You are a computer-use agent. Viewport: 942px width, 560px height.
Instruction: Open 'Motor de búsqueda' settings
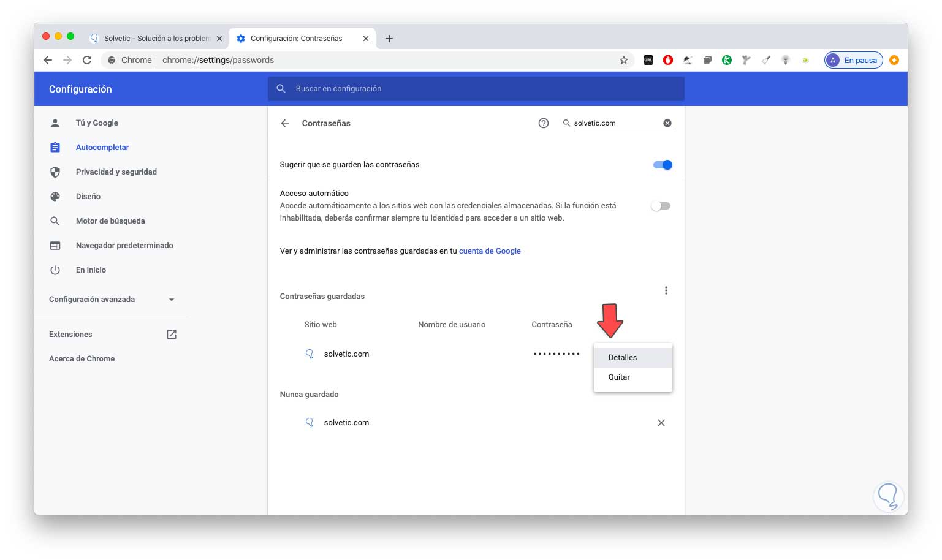tap(110, 221)
